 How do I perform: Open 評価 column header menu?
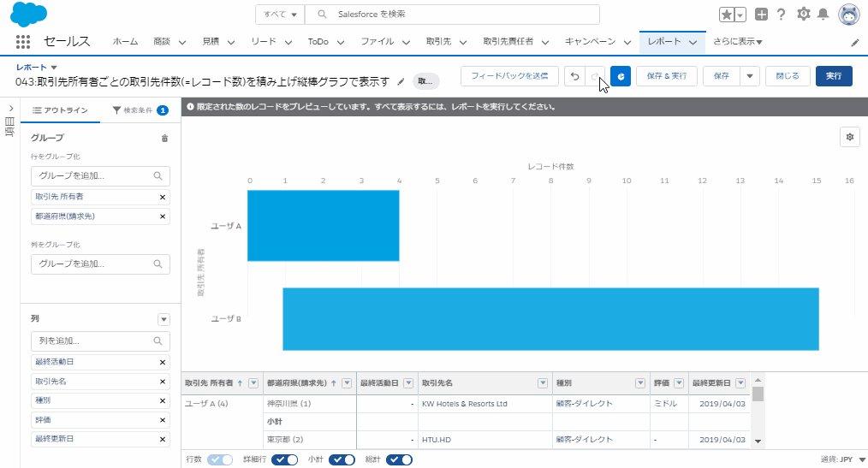click(679, 382)
